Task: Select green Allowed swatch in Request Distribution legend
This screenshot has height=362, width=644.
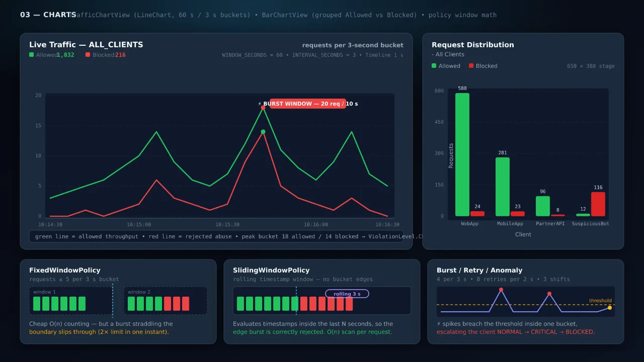Action: click(x=434, y=66)
